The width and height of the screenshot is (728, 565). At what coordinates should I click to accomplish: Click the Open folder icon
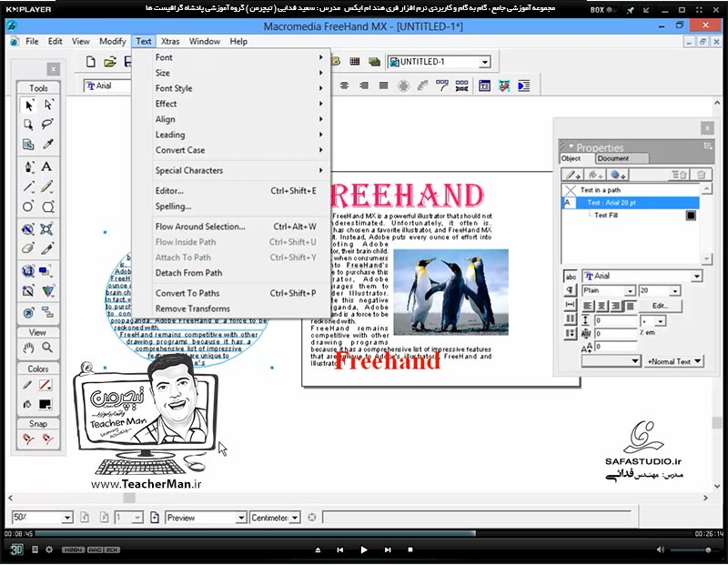(110, 62)
